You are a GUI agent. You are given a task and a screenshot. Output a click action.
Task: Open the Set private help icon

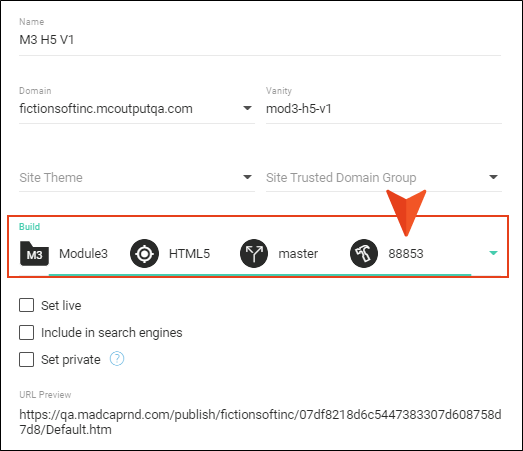(117, 359)
